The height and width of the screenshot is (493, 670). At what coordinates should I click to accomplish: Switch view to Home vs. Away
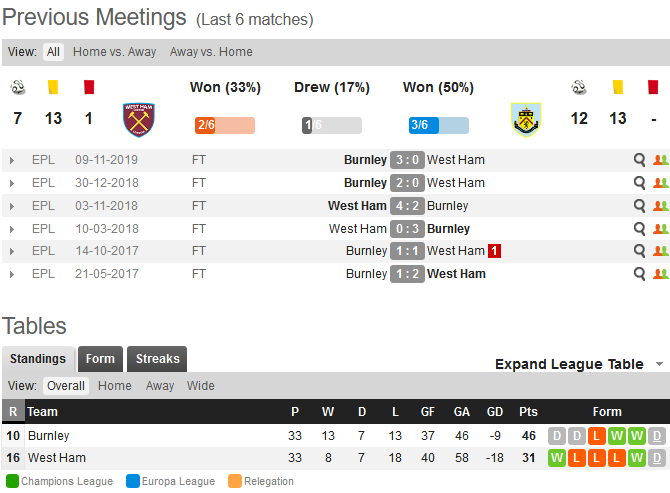click(115, 52)
